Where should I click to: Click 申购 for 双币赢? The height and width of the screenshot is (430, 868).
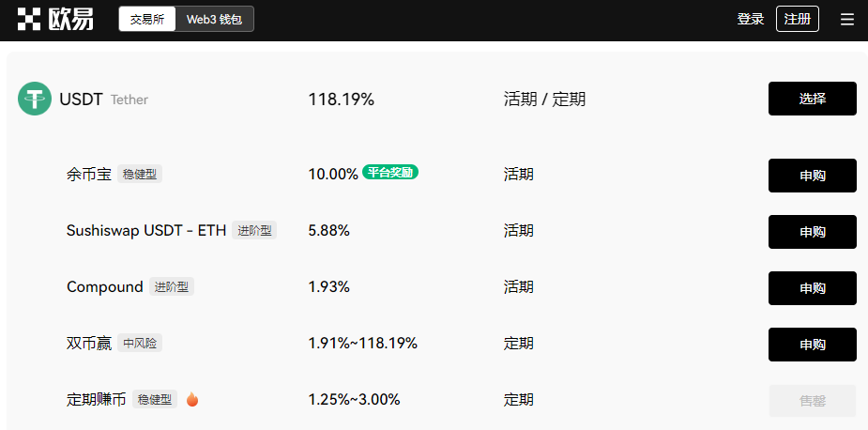click(812, 345)
